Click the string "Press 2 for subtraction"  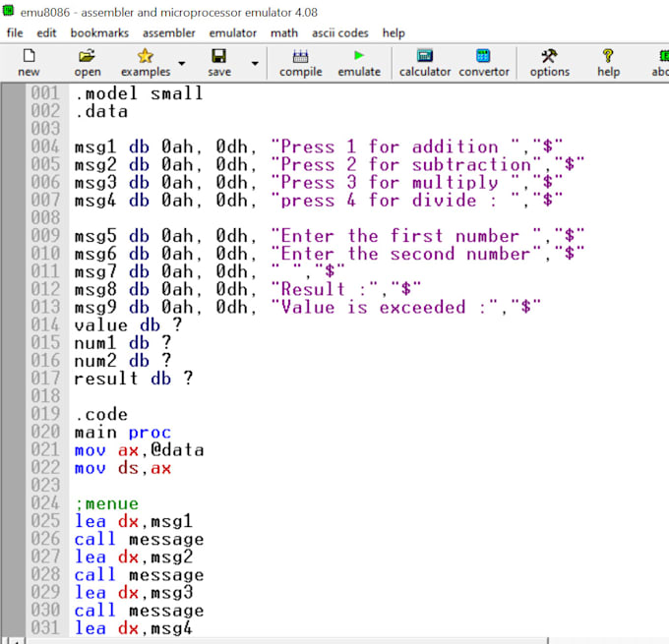coord(407,164)
